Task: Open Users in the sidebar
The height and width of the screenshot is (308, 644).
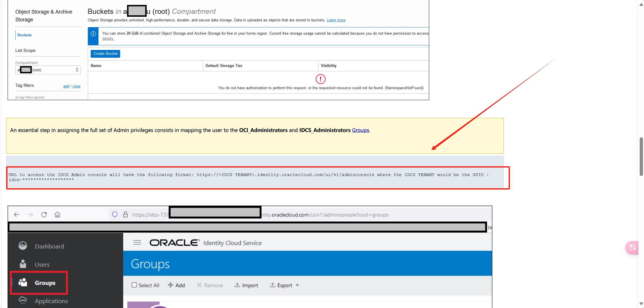Action: (42, 265)
